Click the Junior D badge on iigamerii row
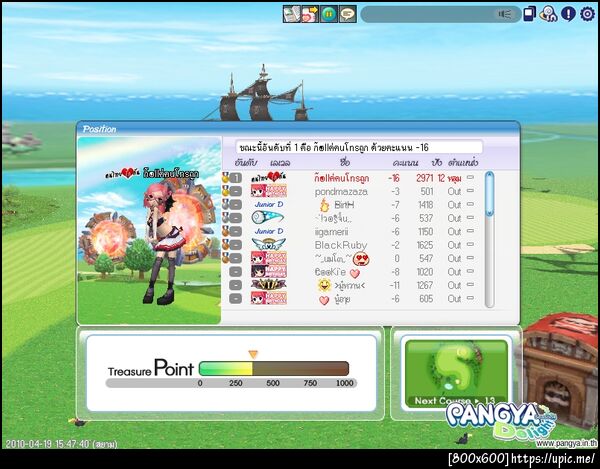600x469 pixels. [x=269, y=231]
